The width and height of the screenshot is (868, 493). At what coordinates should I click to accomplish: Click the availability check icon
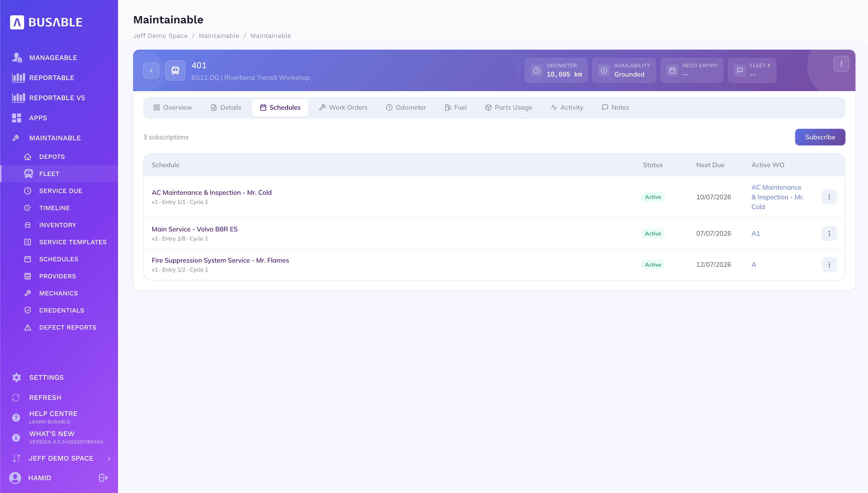[604, 71]
